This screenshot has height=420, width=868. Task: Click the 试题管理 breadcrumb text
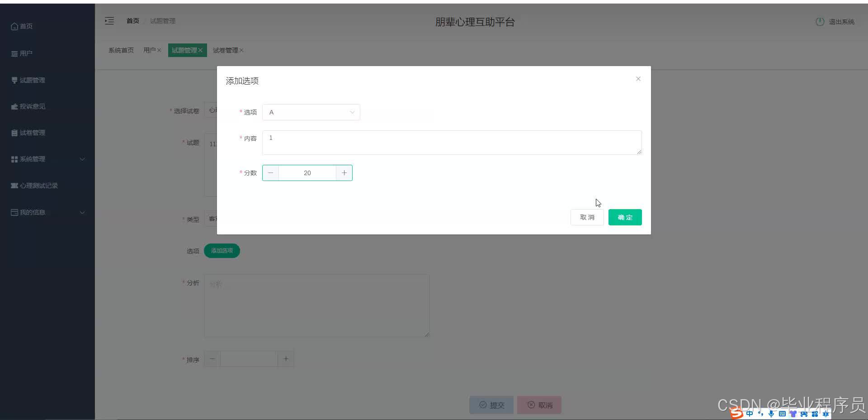[163, 21]
